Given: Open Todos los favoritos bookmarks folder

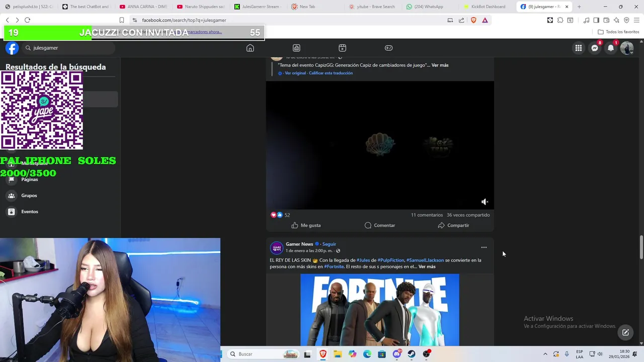Looking at the screenshot, I should click(x=618, y=32).
